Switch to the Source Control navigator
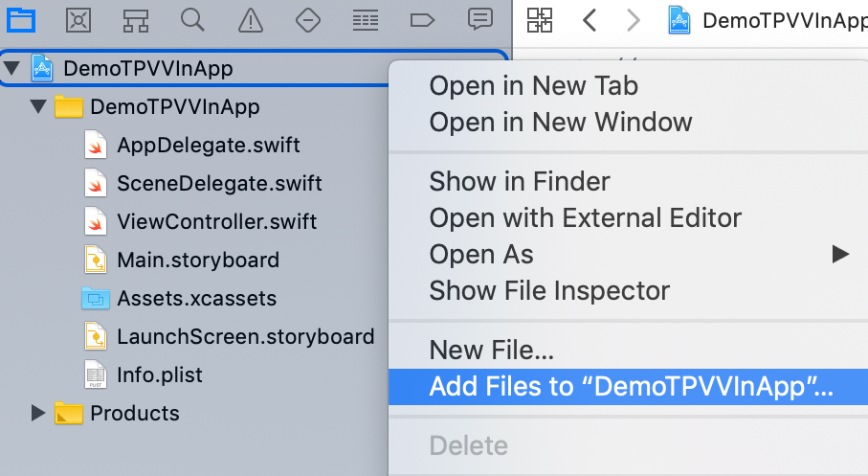This screenshot has width=868, height=476. click(79, 18)
